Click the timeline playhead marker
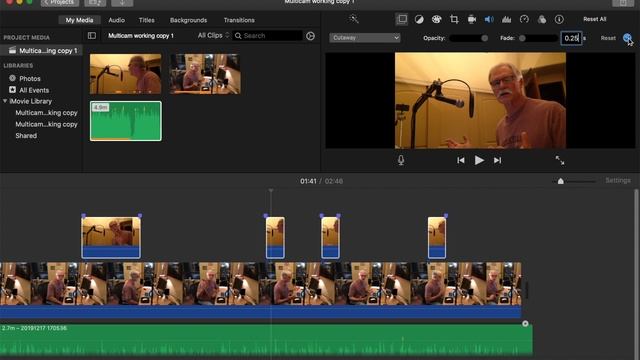The height and width of the screenshot is (360, 640). click(x=271, y=191)
